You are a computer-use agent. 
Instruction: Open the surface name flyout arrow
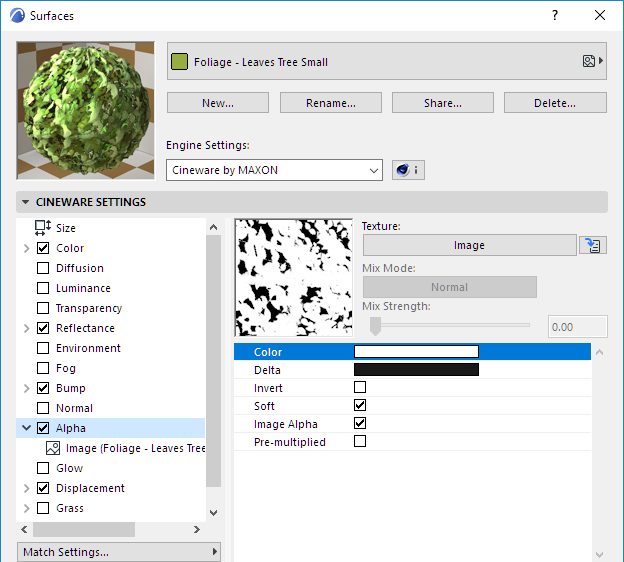601,61
